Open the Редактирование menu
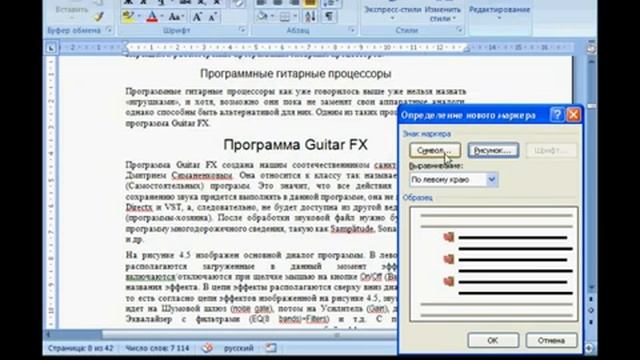The height and width of the screenshot is (360, 640). (x=499, y=12)
